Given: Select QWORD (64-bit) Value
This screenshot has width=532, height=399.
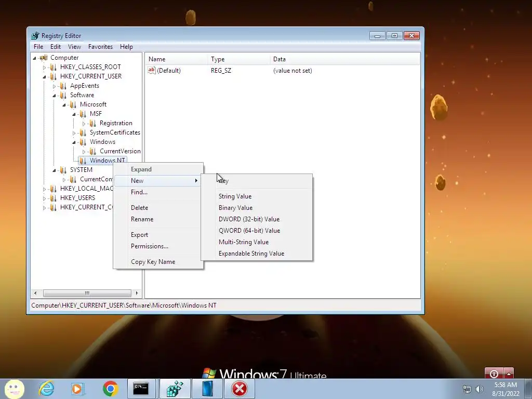Looking at the screenshot, I should 257,231.
